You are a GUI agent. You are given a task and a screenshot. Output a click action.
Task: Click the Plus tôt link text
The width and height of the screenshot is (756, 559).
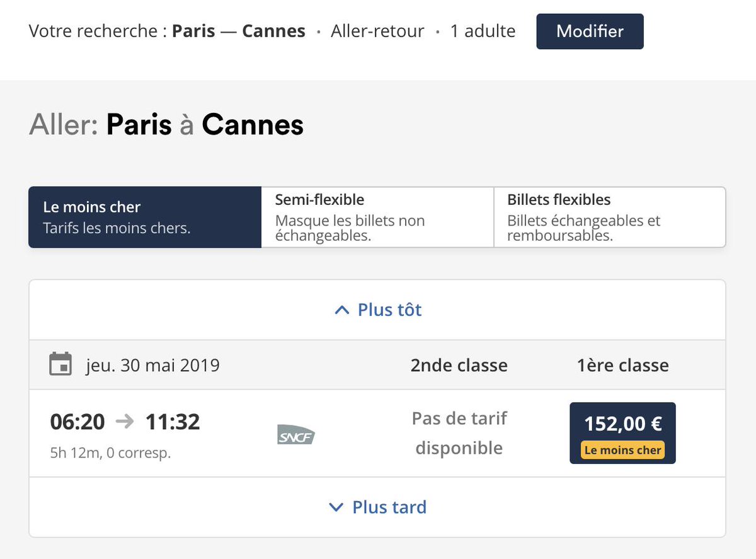[389, 309]
